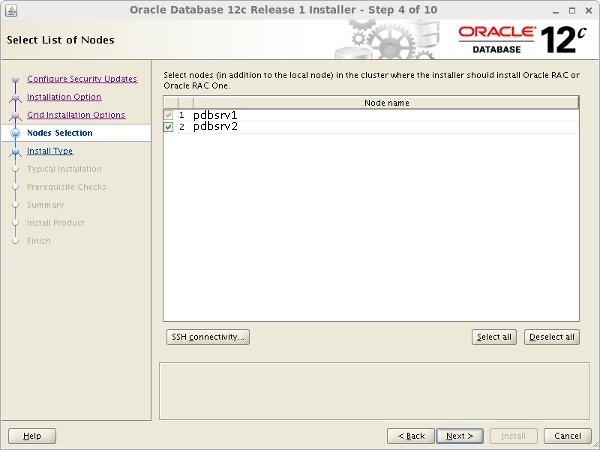Select the pdbsrv1 node name

click(x=215, y=115)
